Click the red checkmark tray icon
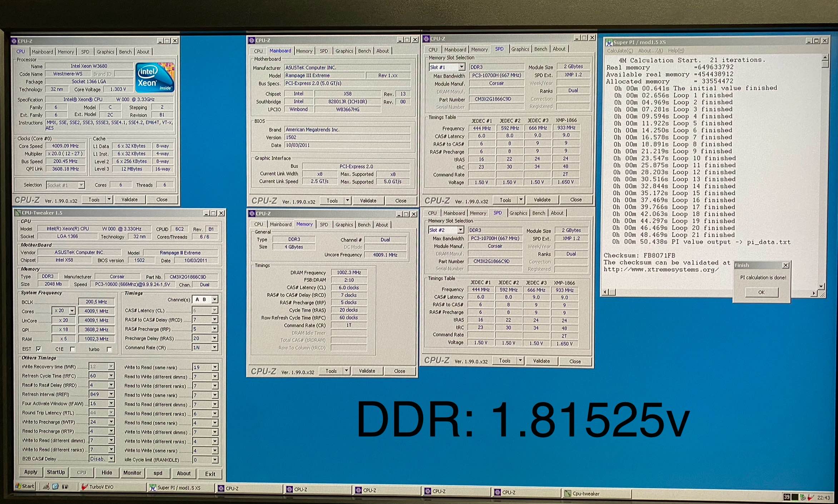This screenshot has width=838, height=504. pyautogui.click(x=810, y=497)
